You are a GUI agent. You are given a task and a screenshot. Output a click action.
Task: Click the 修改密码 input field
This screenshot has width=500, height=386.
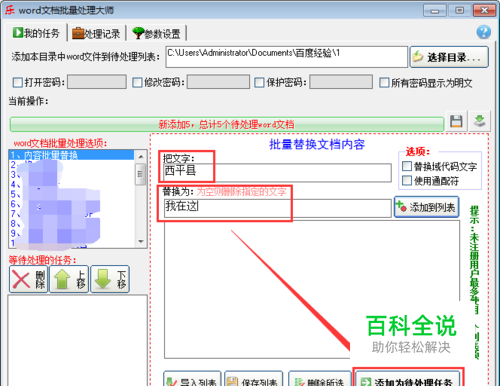pyautogui.click(x=218, y=82)
